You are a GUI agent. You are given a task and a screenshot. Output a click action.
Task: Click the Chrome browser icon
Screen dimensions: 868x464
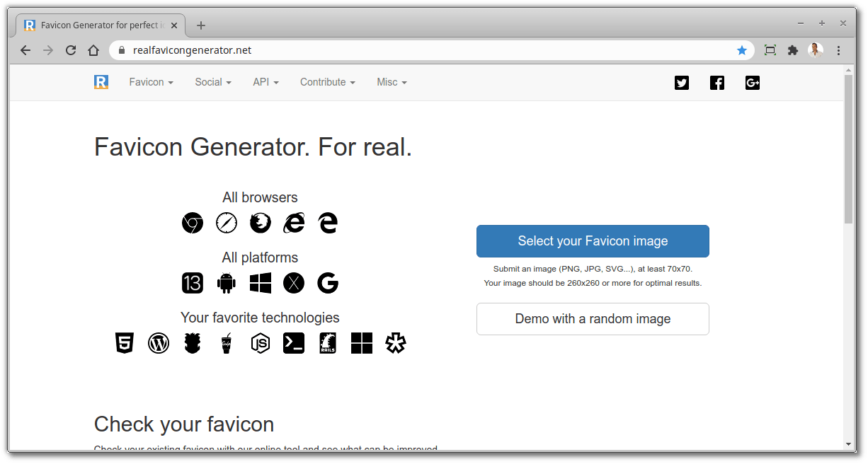(193, 223)
